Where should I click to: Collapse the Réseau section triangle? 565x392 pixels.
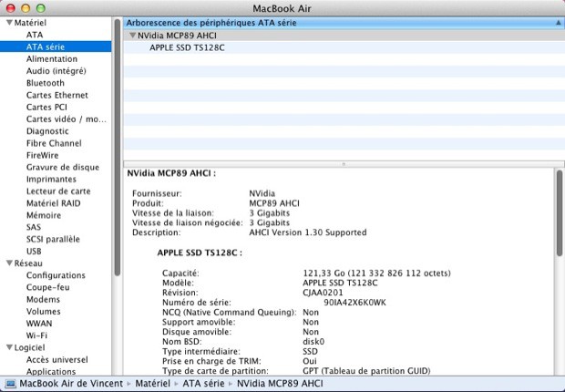(x=9, y=263)
